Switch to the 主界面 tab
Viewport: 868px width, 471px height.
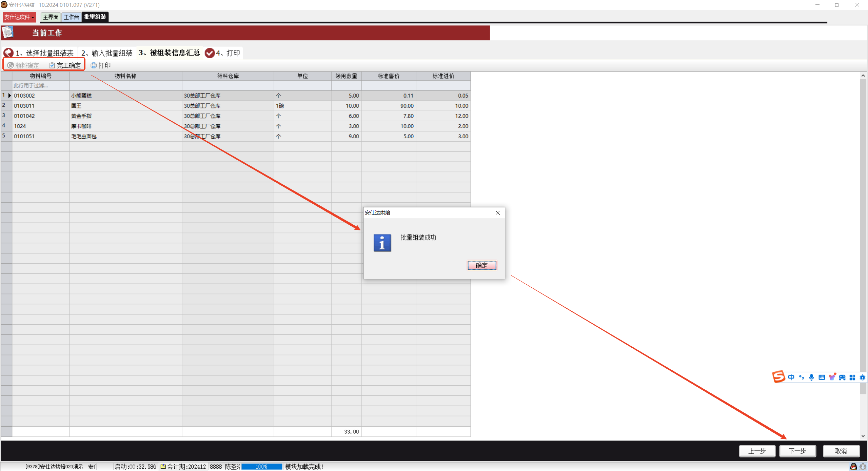pyautogui.click(x=51, y=17)
